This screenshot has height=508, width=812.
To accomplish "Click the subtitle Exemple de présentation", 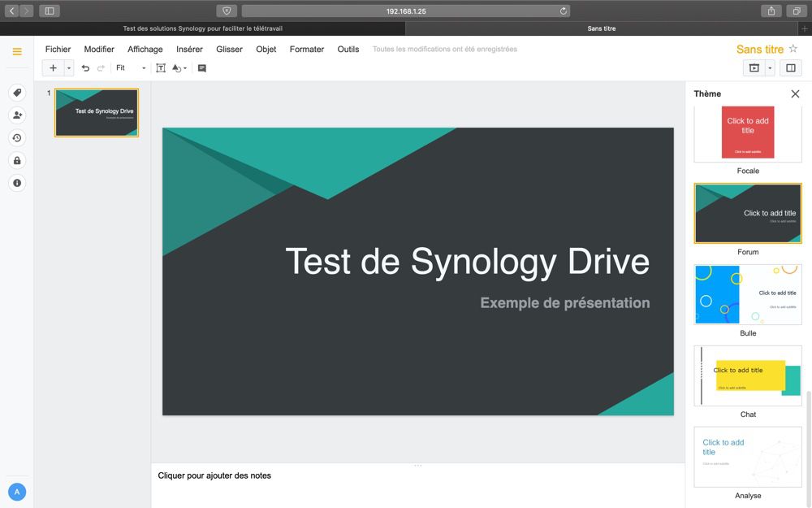I will coord(565,302).
